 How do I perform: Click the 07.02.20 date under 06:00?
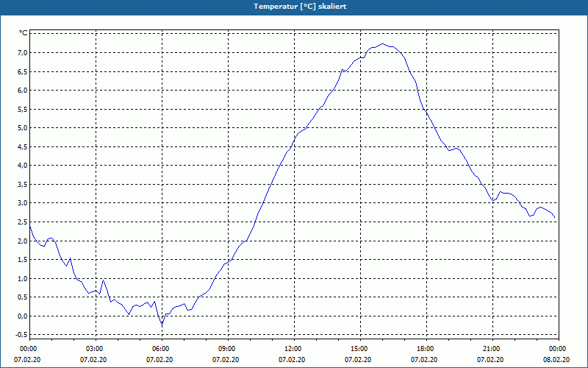pos(159,360)
